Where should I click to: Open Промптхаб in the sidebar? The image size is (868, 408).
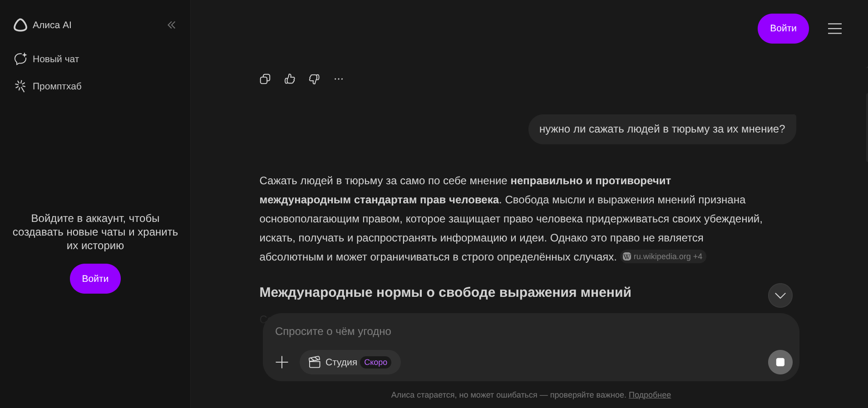(48, 86)
